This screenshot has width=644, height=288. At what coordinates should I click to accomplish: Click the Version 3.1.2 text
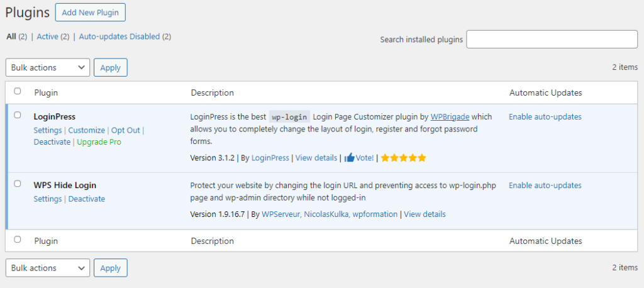213,158
